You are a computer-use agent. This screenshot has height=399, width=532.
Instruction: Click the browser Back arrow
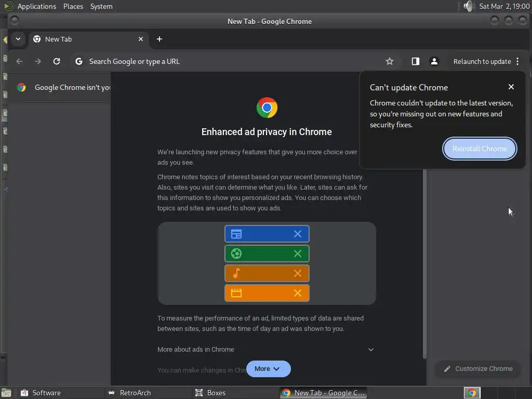[19, 61]
